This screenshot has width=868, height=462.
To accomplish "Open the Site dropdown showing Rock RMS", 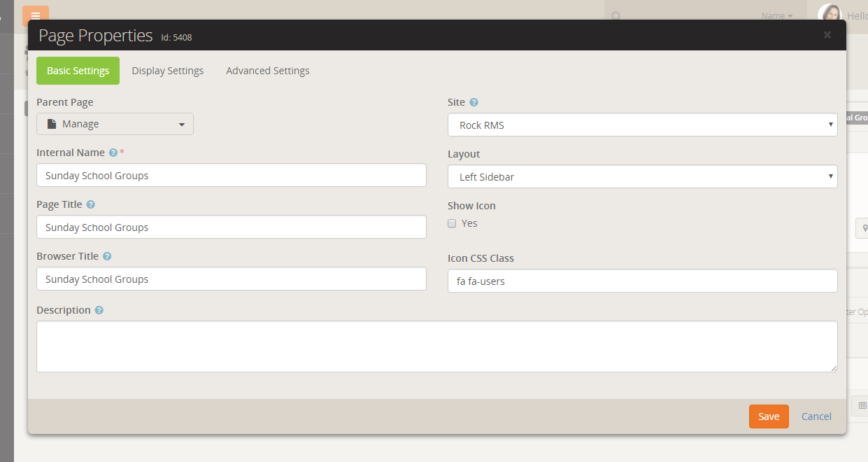I will (642, 125).
